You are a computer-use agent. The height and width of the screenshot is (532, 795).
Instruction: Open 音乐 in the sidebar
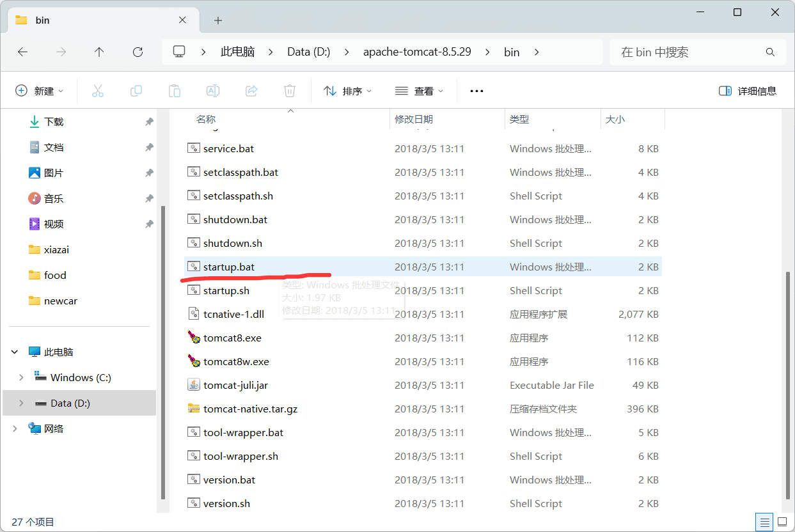click(54, 198)
